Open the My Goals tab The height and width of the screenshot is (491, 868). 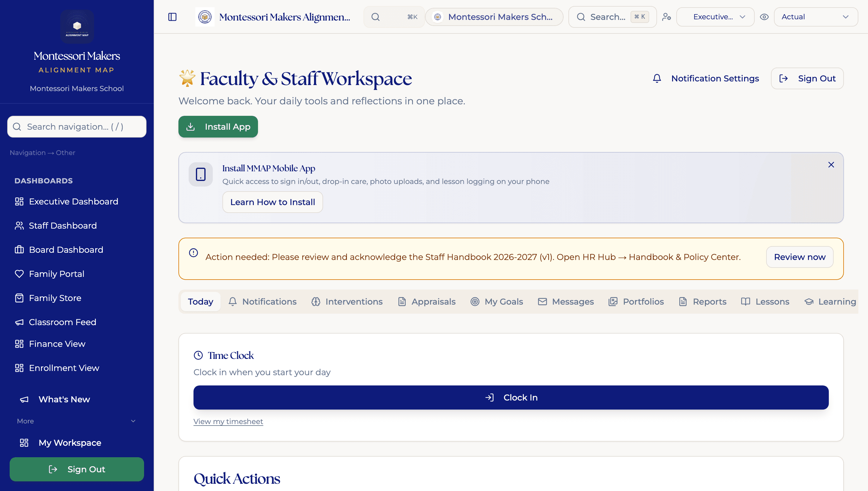click(497, 302)
